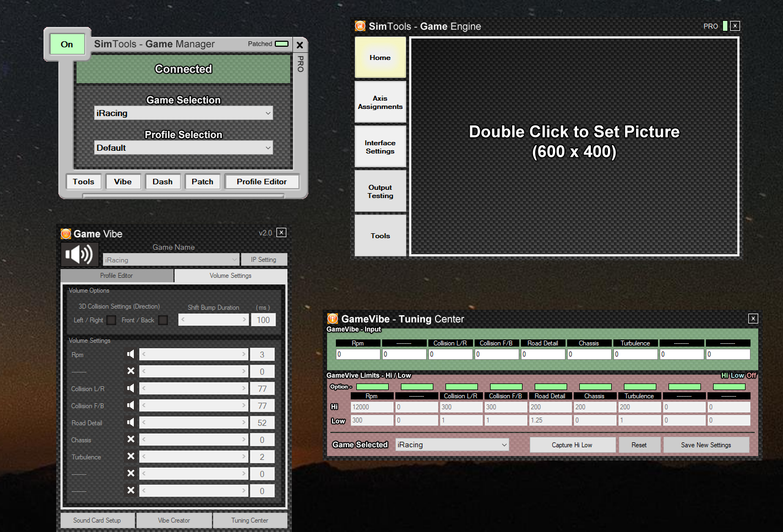Viewport: 783px width, 532px height.
Task: Open Vibe Creator
Action: (174, 520)
